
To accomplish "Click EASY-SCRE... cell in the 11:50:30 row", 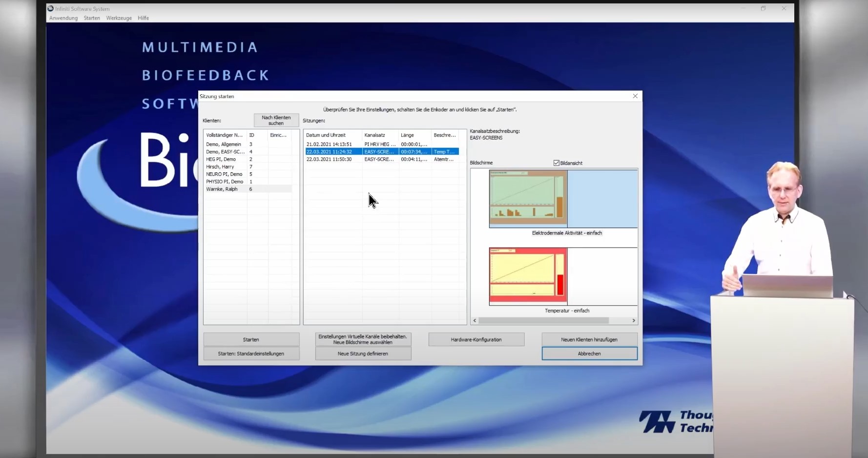I will click(x=379, y=159).
